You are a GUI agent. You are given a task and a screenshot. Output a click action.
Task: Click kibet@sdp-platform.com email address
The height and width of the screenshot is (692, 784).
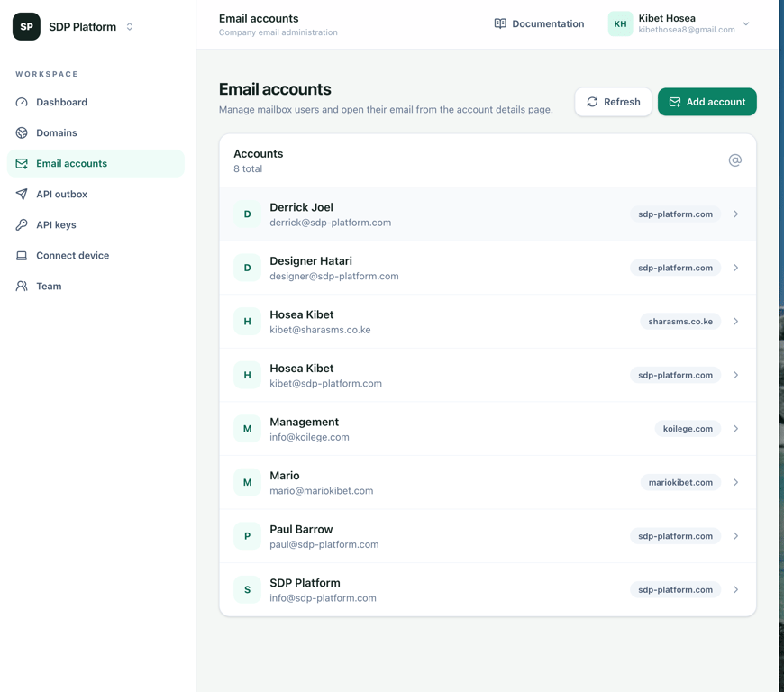coord(325,384)
